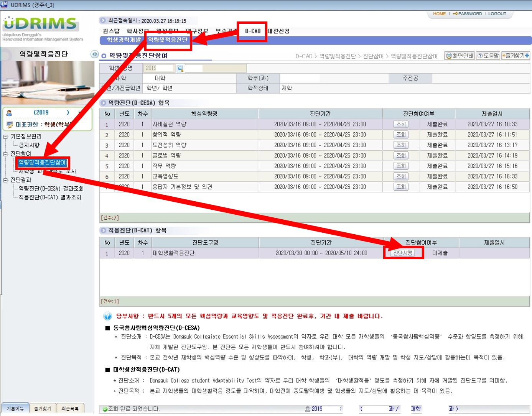Click the blue question mark info icon
This screenshot has width=532, height=416.
click(107, 316)
